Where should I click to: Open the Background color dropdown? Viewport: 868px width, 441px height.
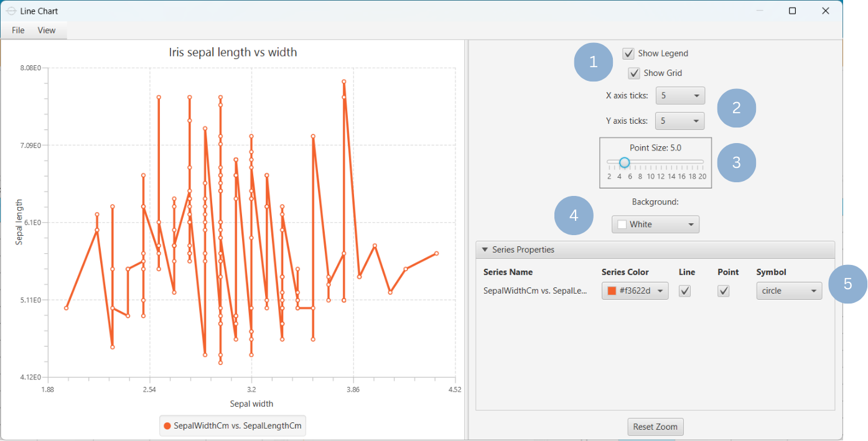point(655,224)
